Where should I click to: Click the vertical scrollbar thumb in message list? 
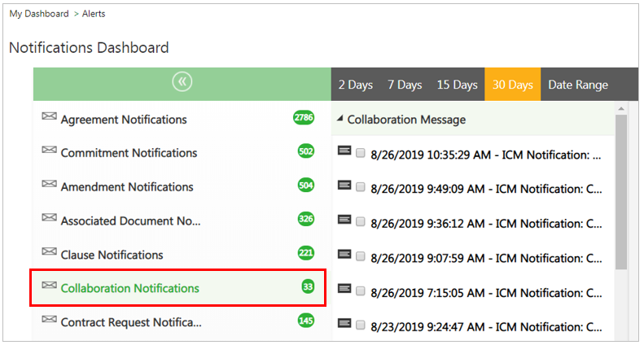click(x=621, y=191)
